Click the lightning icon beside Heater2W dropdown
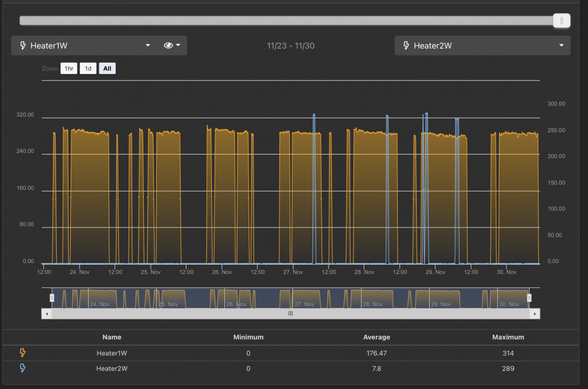 406,45
